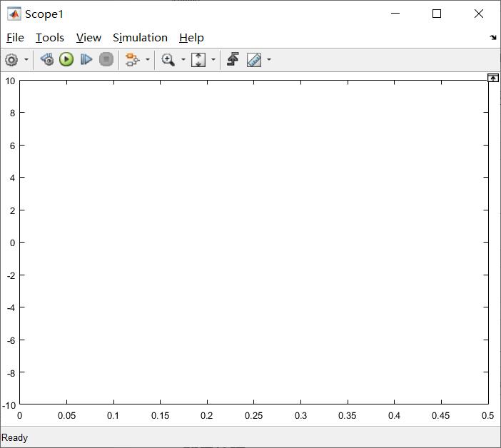Maximize the Scope1 window
The width and height of the screenshot is (501, 448).
[x=437, y=14]
